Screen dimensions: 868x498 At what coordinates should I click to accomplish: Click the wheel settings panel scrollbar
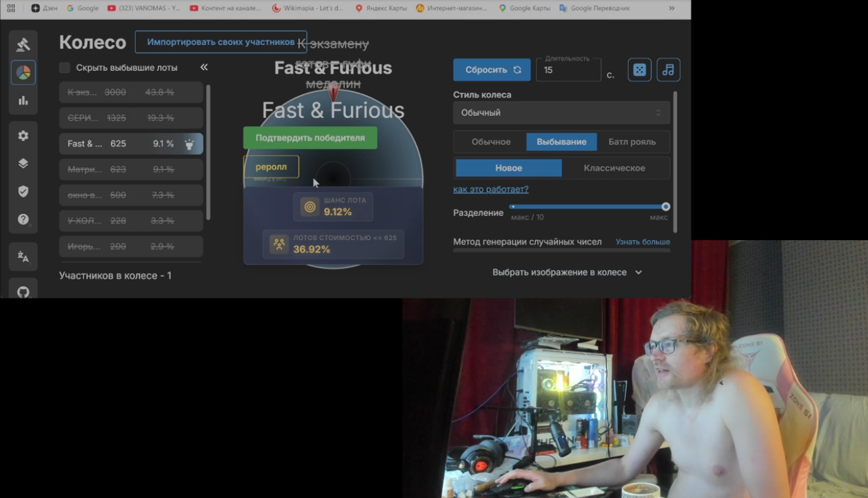coord(675,162)
